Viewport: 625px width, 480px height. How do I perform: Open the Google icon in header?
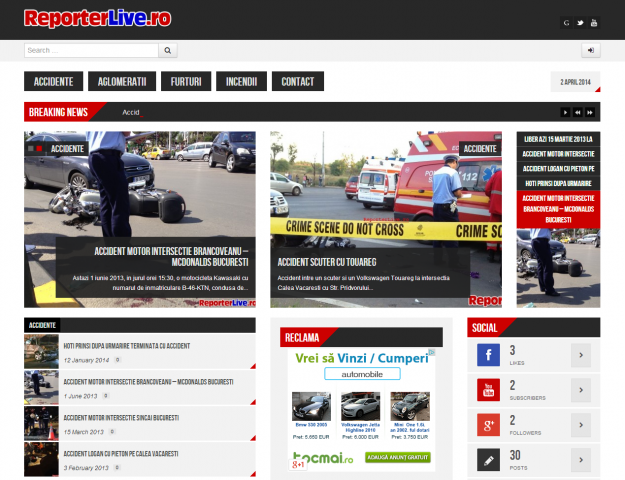tap(567, 22)
